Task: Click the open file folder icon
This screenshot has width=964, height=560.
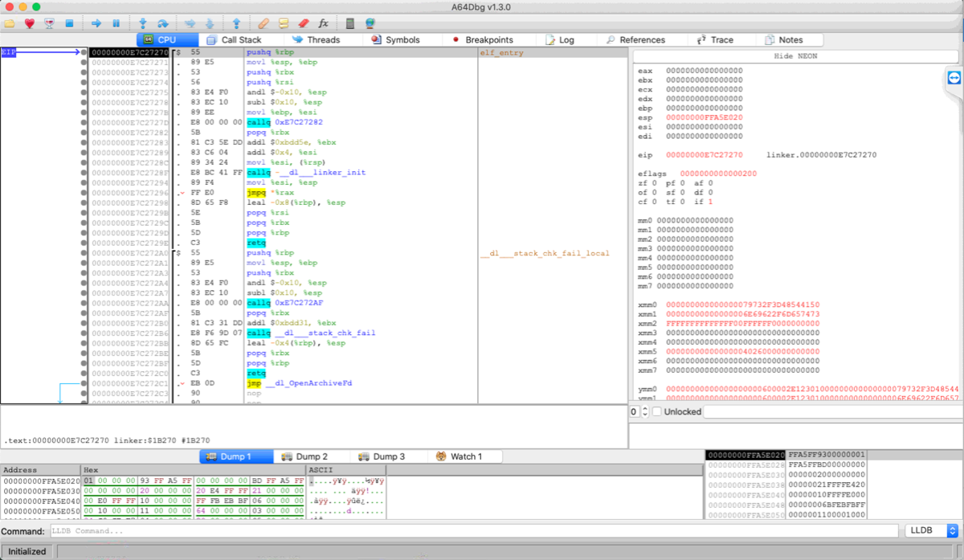Action: click(x=10, y=23)
